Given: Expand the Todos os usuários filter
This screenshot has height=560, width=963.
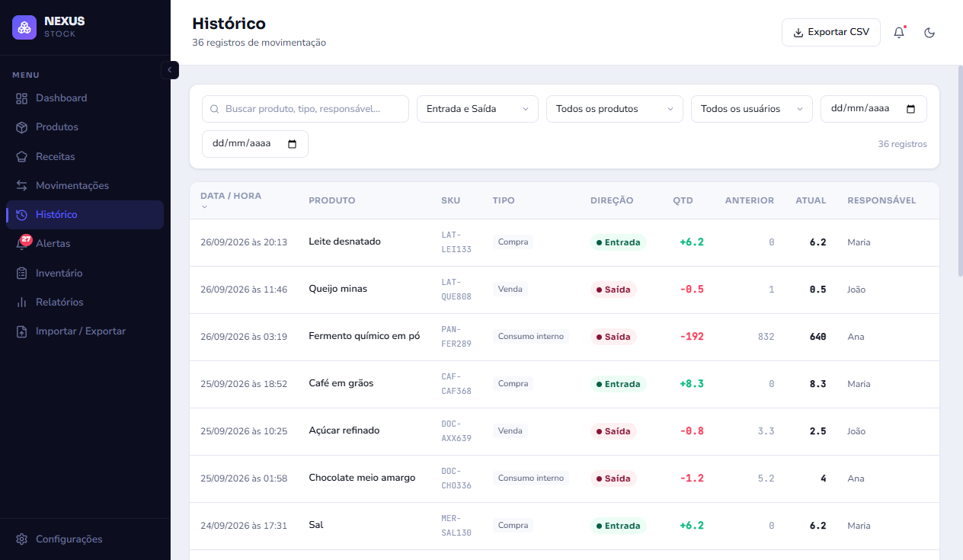Looking at the screenshot, I should click(752, 109).
